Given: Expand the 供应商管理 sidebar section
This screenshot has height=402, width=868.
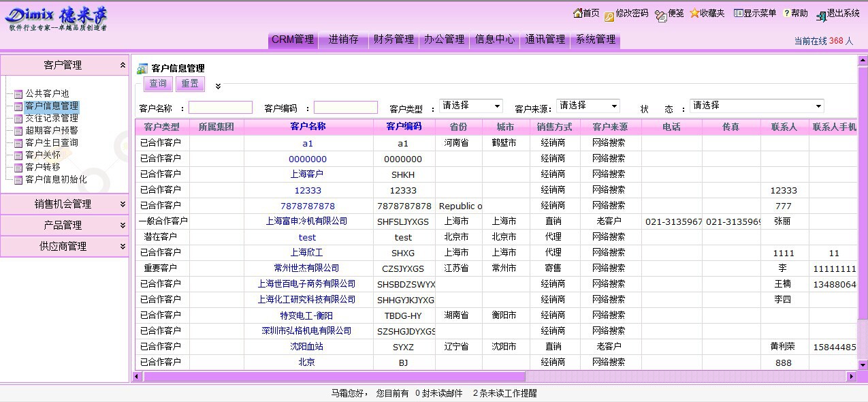Looking at the screenshot, I should 123,246.
